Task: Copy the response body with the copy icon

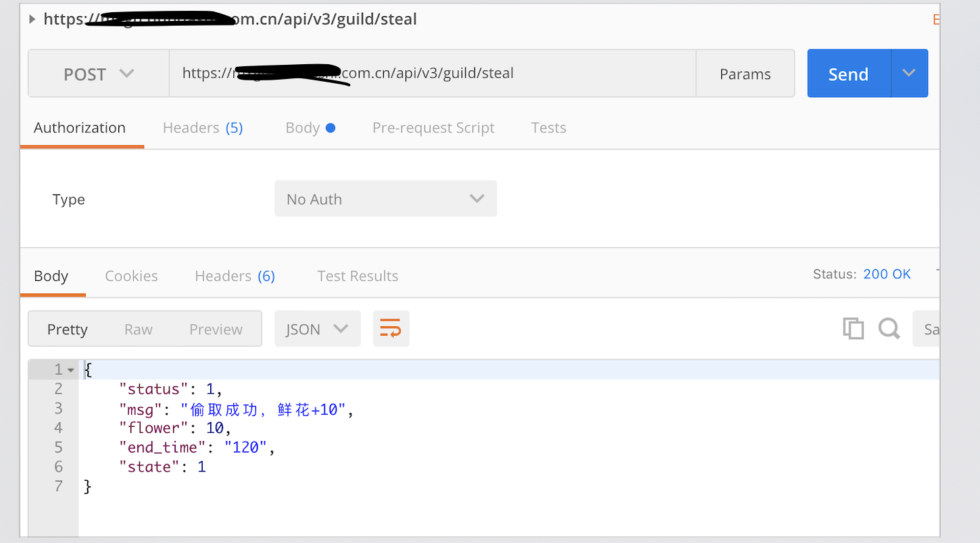Action: 854,329
